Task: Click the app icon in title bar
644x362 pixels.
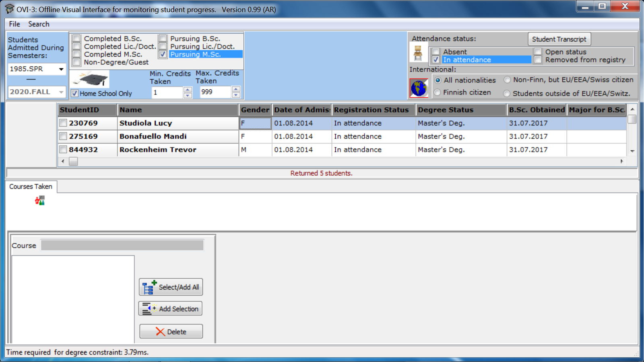Action: pyautogui.click(x=10, y=9)
